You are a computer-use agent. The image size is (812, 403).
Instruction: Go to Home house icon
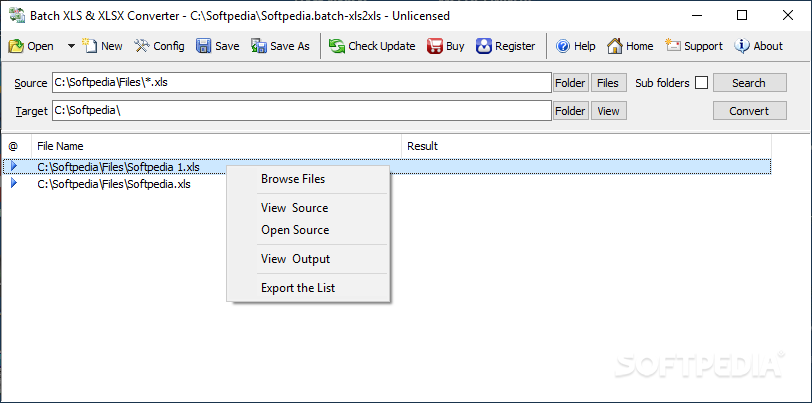coord(615,46)
